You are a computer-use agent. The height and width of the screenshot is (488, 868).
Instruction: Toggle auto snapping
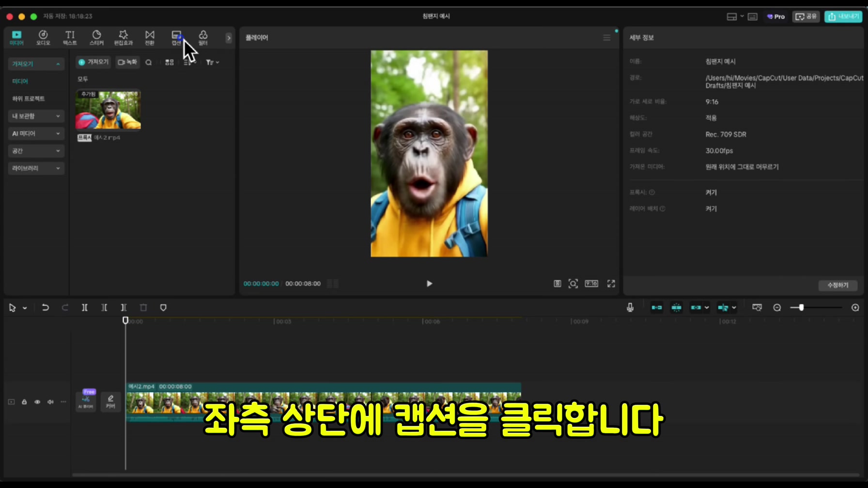(x=676, y=308)
